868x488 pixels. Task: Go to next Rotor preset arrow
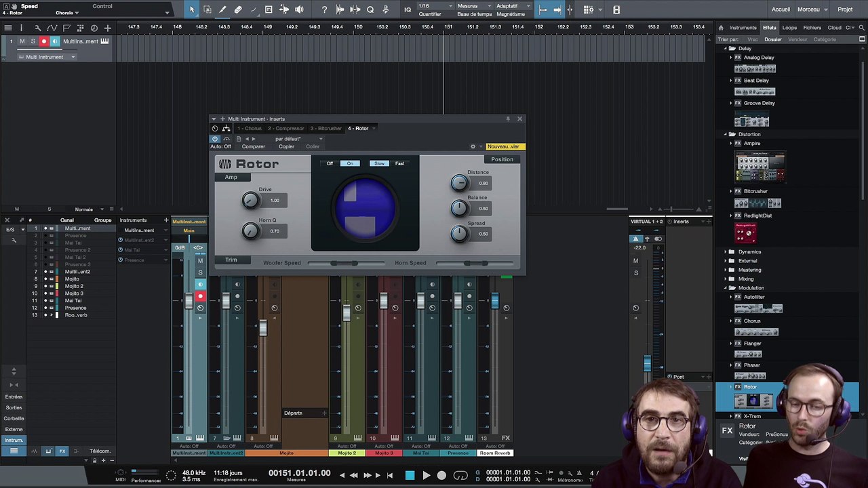point(254,139)
